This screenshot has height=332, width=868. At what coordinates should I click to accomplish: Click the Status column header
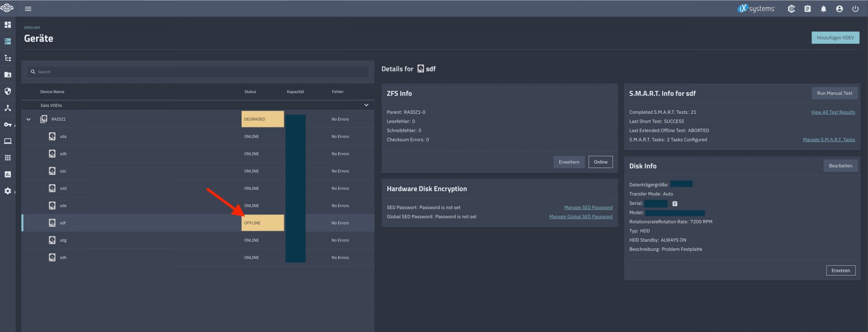pos(250,92)
